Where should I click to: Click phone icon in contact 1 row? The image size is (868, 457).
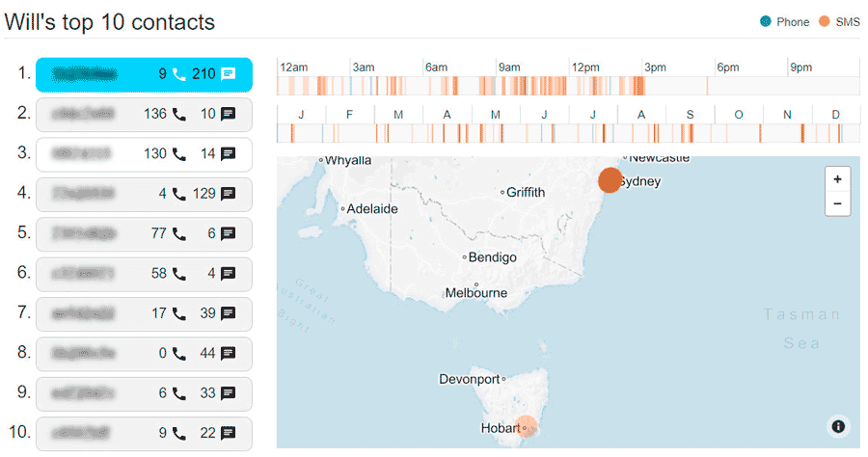(x=178, y=74)
